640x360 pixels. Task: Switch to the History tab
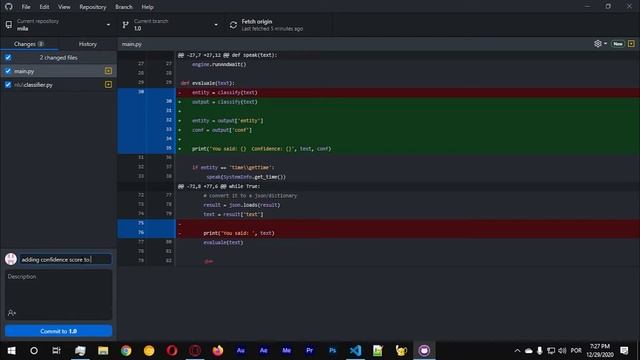pos(88,44)
